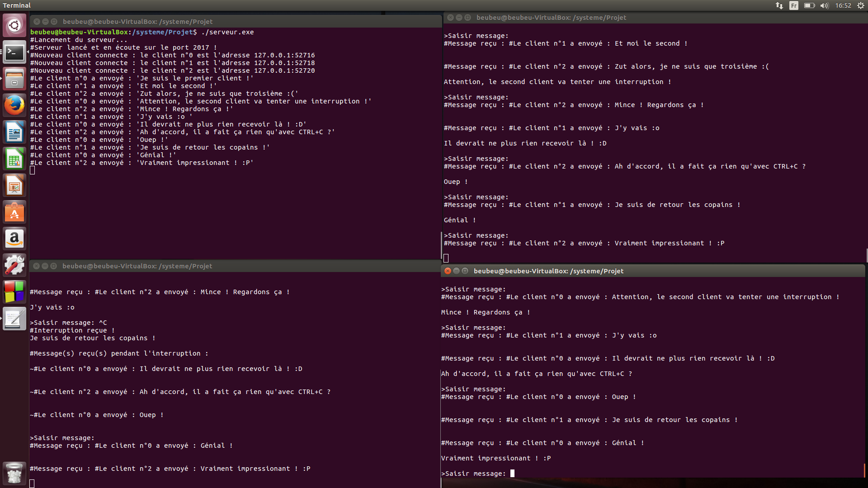Viewport: 868px width, 488px height.
Task: Click the 16:52 clock in top panel
Action: [843, 5]
